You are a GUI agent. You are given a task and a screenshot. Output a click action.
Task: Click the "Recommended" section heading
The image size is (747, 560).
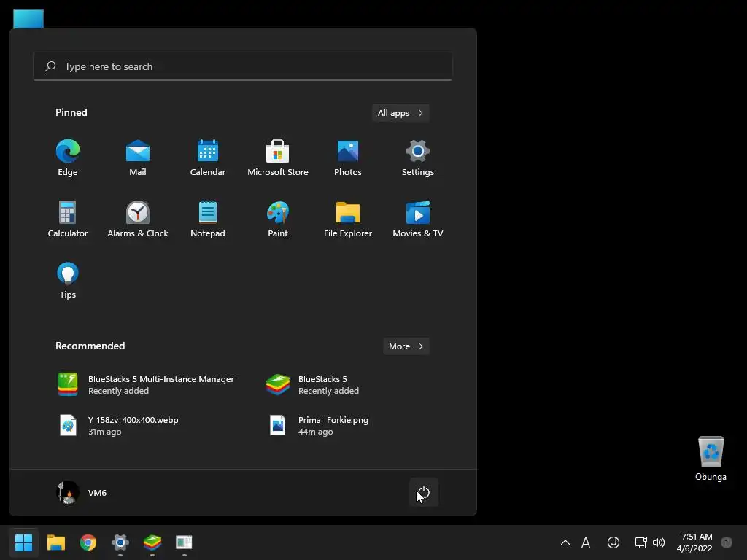click(90, 346)
